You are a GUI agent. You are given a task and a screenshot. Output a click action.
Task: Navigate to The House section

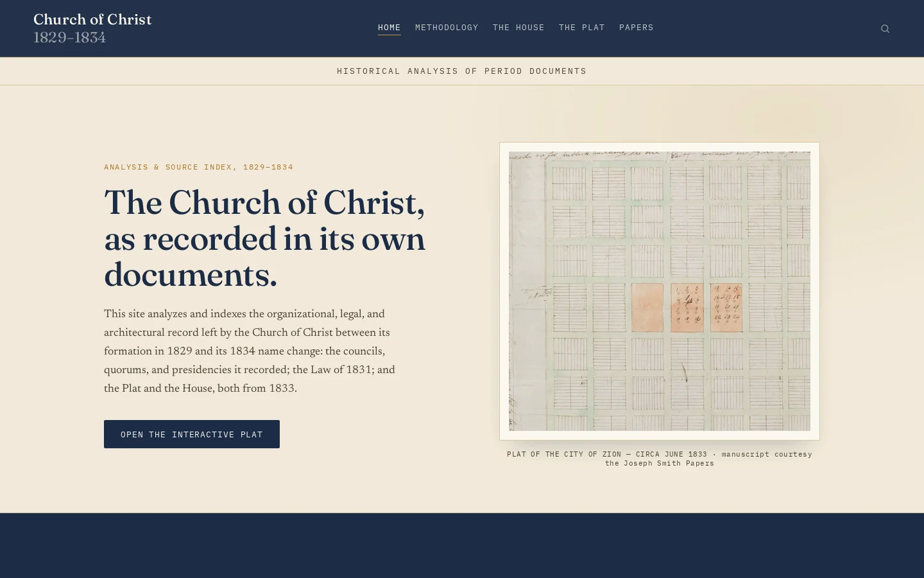click(518, 28)
